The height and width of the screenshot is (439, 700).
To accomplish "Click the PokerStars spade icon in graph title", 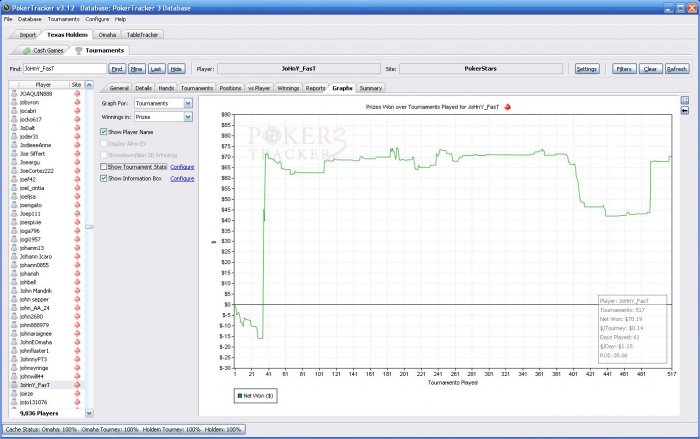I will pyautogui.click(x=508, y=105).
